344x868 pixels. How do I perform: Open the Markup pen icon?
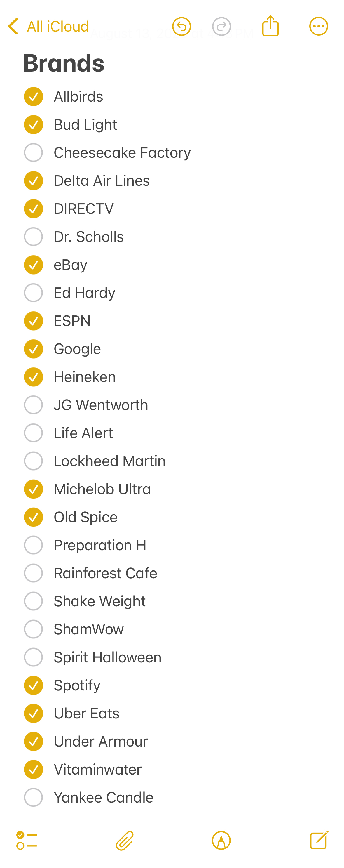point(221,840)
